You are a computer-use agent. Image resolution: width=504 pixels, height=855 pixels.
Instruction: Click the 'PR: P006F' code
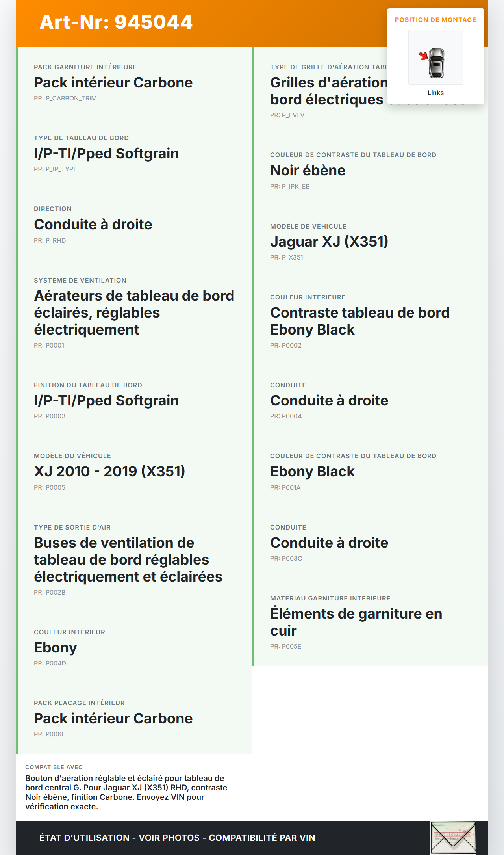coord(49,734)
